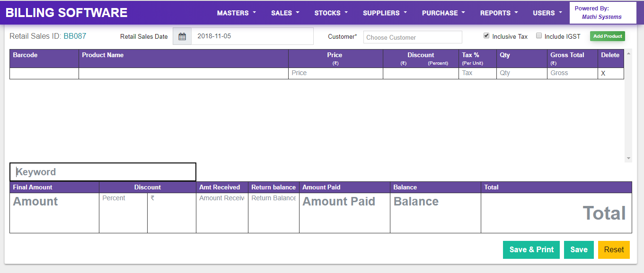Click the Add Product button

(607, 36)
